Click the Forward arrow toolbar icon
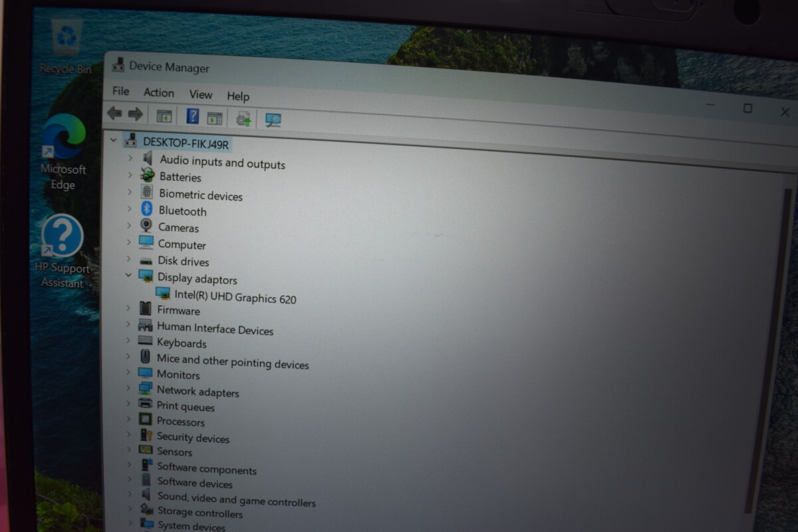This screenshot has width=798, height=532. [x=135, y=114]
